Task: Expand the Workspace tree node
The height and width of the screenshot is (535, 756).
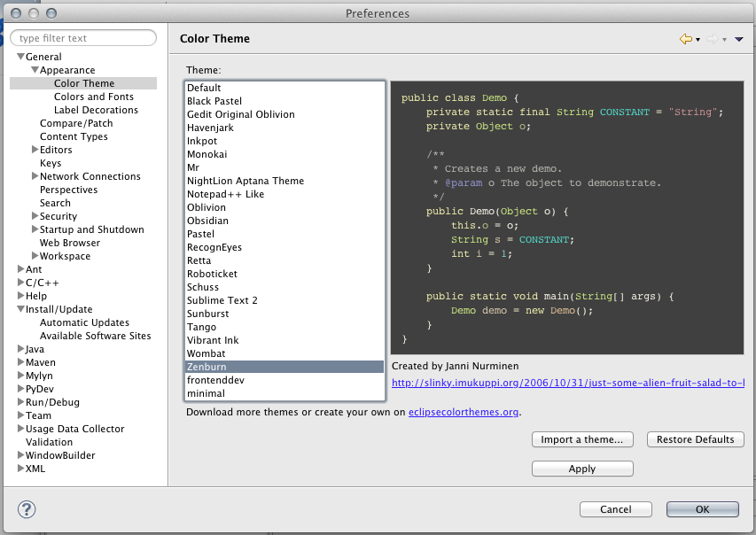Action: pyautogui.click(x=35, y=255)
